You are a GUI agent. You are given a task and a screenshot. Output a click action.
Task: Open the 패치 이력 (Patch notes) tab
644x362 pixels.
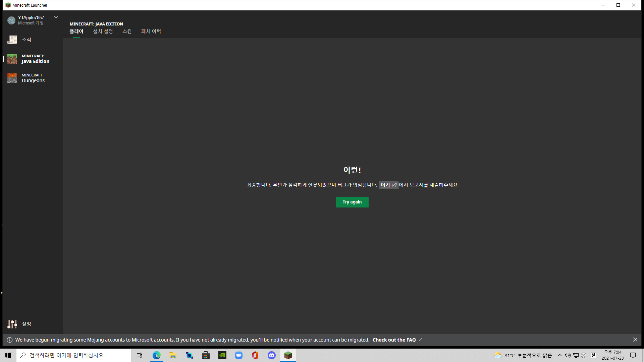pyautogui.click(x=151, y=32)
